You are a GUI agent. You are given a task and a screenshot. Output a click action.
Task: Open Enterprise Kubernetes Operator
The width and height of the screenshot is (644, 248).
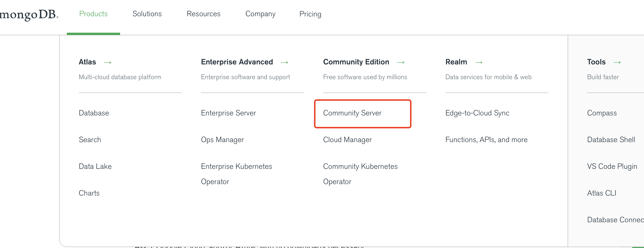236,174
